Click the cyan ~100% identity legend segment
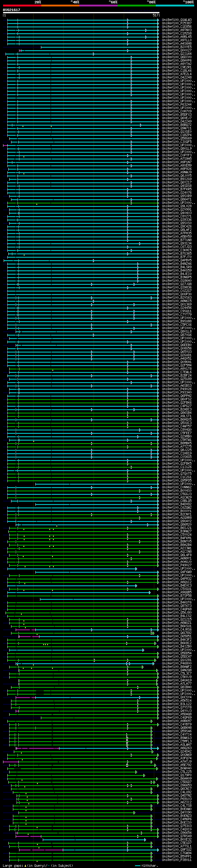This screenshot has width=197, height=868. pyautogui.click(x=175, y=6)
